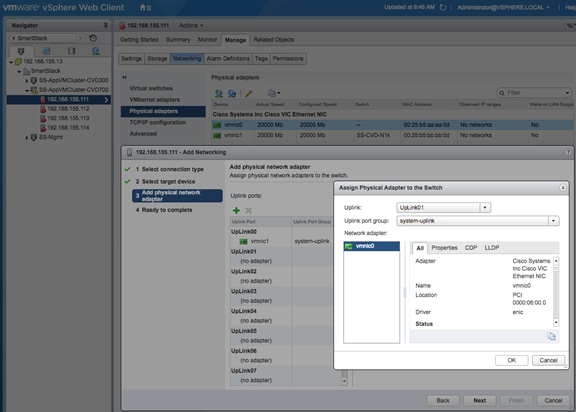576x412 pixels.
Task: Click the uplink ports list scroll down arrow
Action: point(344,381)
